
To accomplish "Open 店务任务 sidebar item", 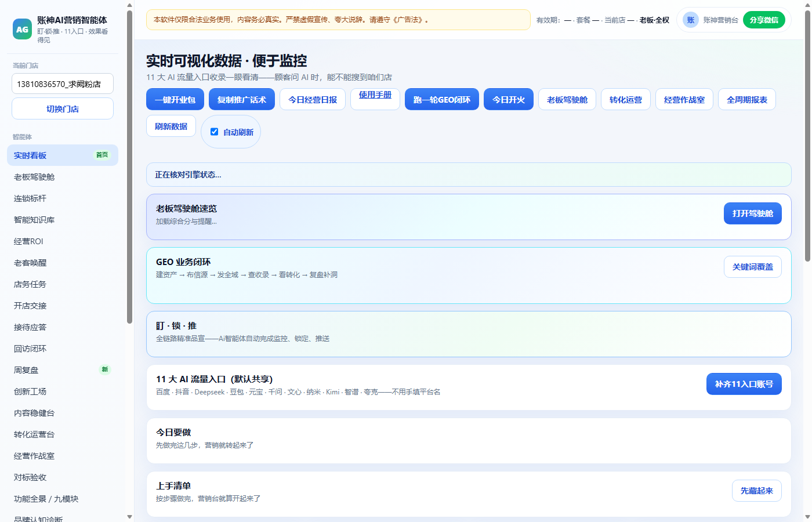I will [x=63, y=284].
